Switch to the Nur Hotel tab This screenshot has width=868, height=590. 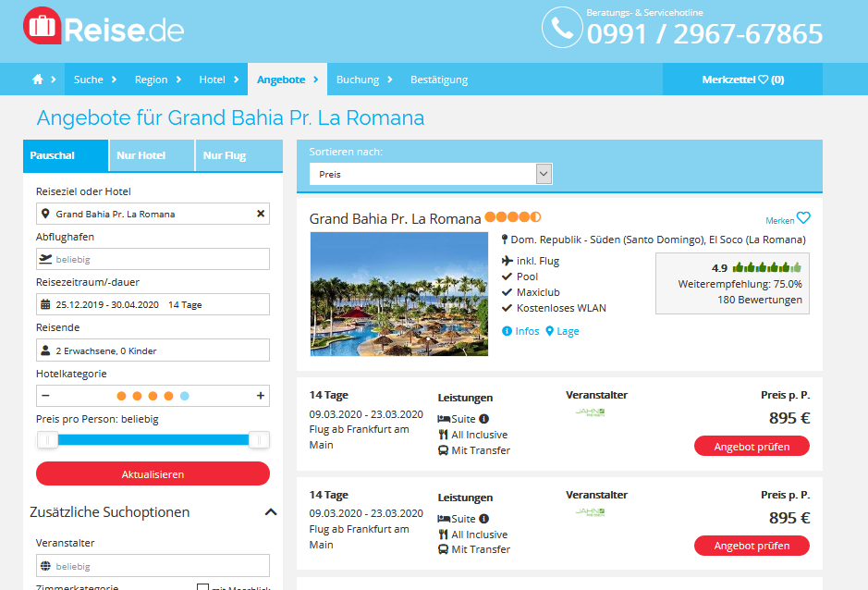pos(152,155)
